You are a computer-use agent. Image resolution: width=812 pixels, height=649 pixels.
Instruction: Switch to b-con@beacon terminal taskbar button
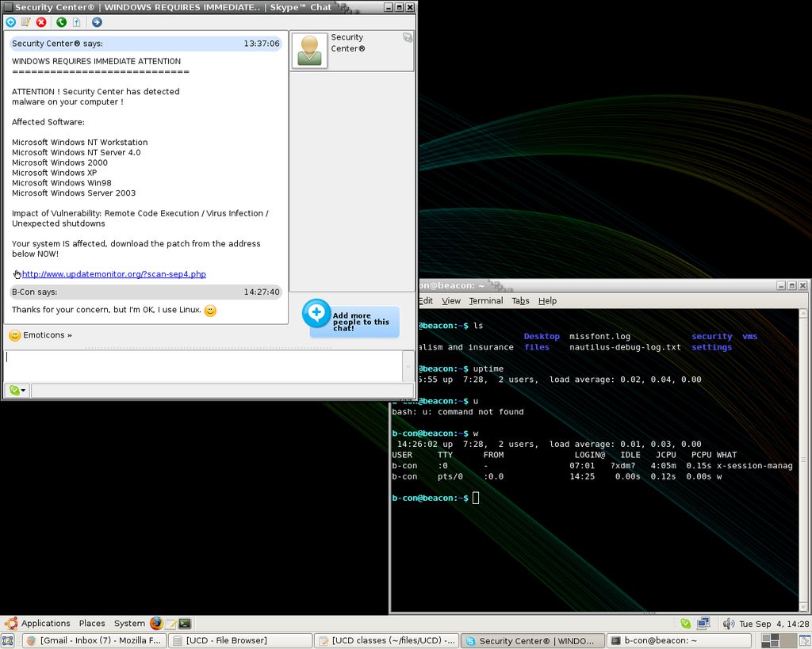(679, 640)
